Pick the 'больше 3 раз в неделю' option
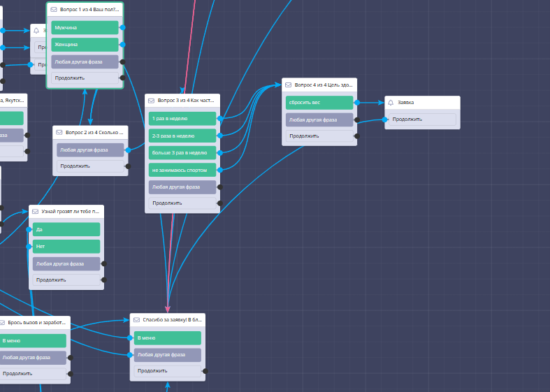550x392 pixels. coord(182,152)
